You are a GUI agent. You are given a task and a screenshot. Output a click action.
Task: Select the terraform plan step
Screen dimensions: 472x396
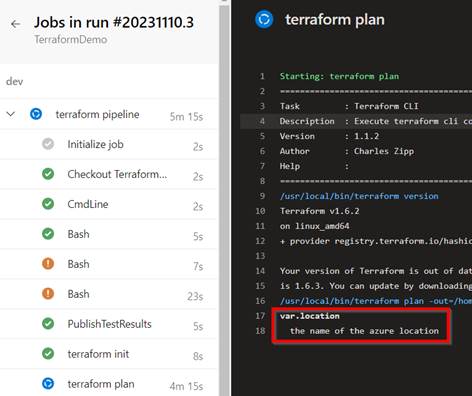108,384
